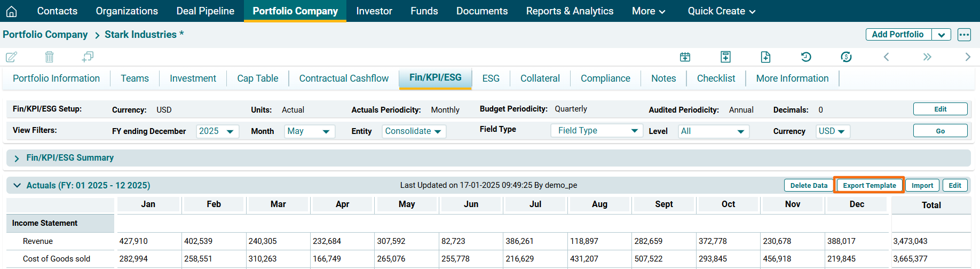Screen dimensions: 980x269
Task: Click the currency refresh dollar icon
Action: pos(846,57)
